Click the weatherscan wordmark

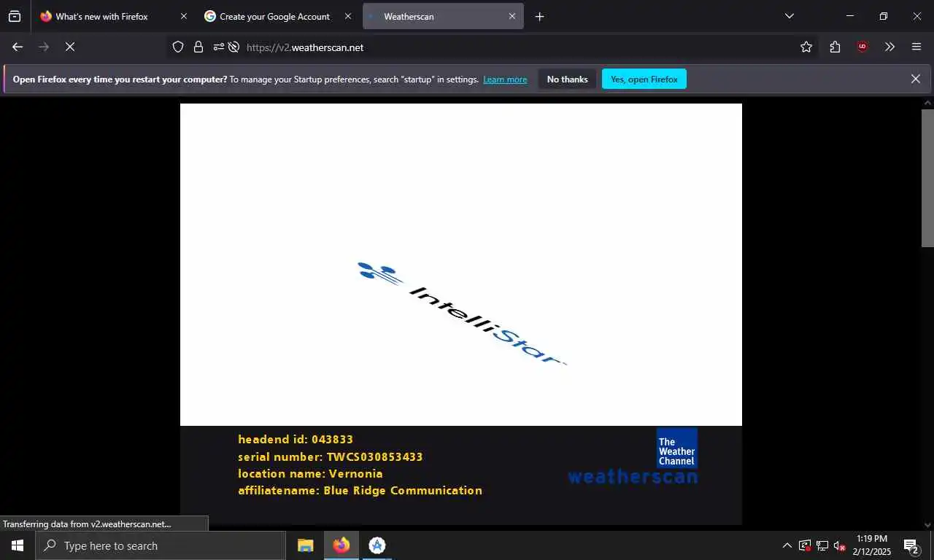click(633, 478)
